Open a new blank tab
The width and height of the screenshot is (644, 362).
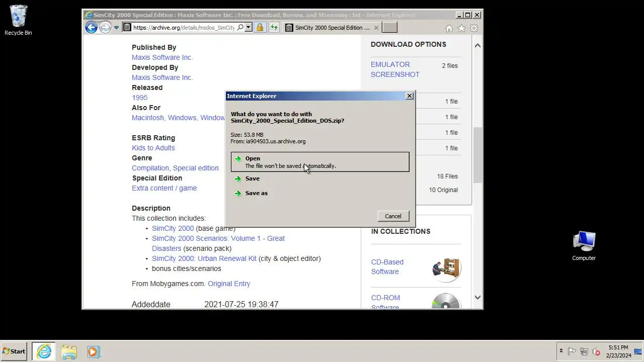tap(389, 28)
